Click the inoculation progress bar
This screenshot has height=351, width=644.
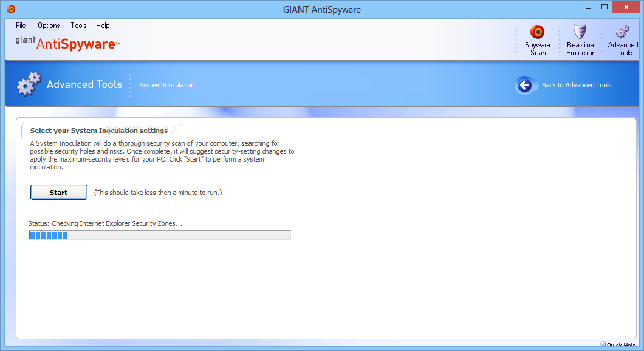[160, 235]
